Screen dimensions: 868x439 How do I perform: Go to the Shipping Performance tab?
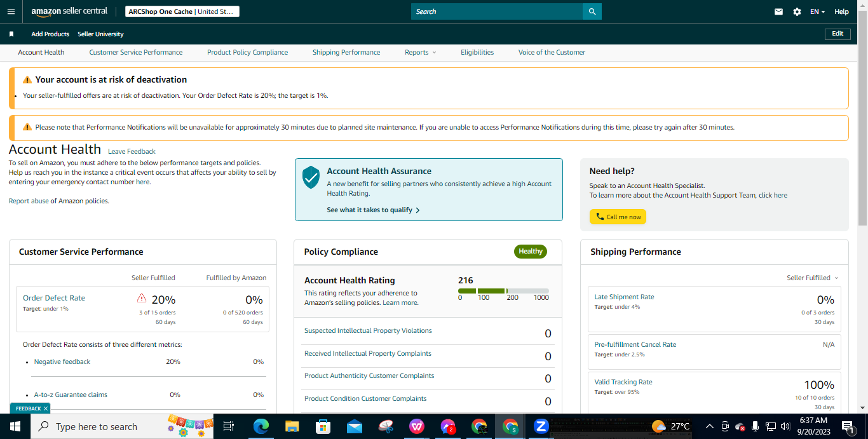346,52
